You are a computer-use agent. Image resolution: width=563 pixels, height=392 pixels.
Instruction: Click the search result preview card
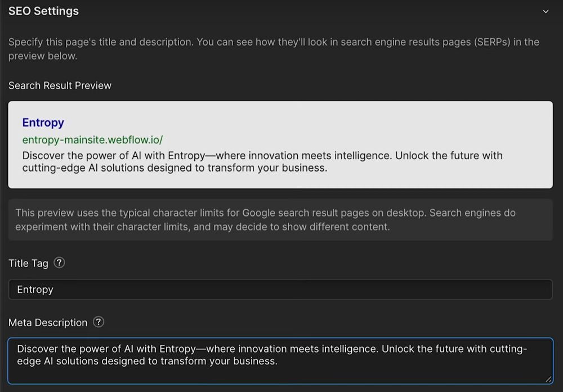coord(281,143)
